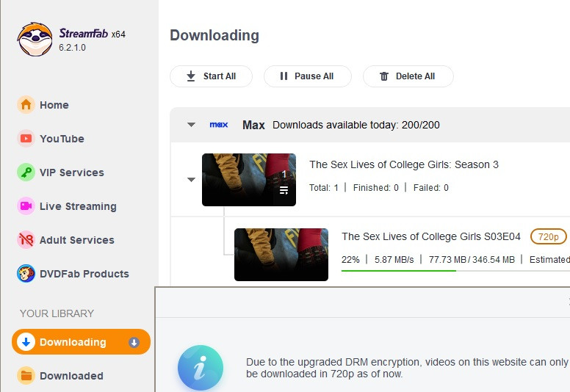
Task: Click the DRM encryption notice text
Action: point(407,368)
